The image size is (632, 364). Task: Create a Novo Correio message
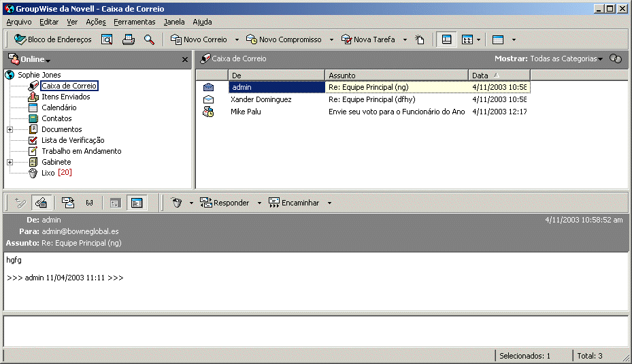(x=199, y=39)
